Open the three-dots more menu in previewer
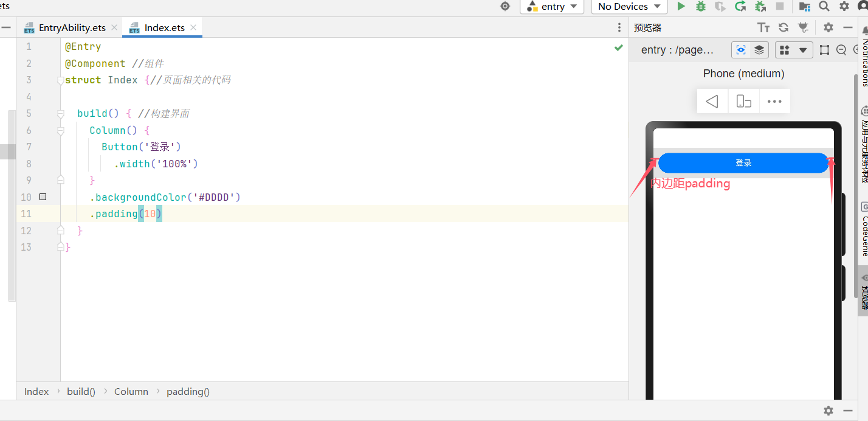 (x=774, y=102)
